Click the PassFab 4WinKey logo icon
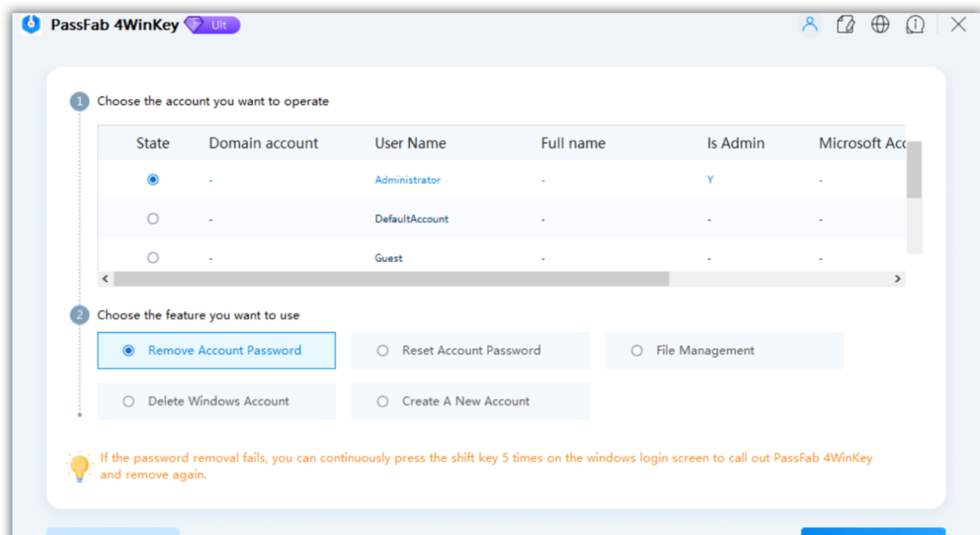This screenshot has height=535, width=980. point(31,25)
